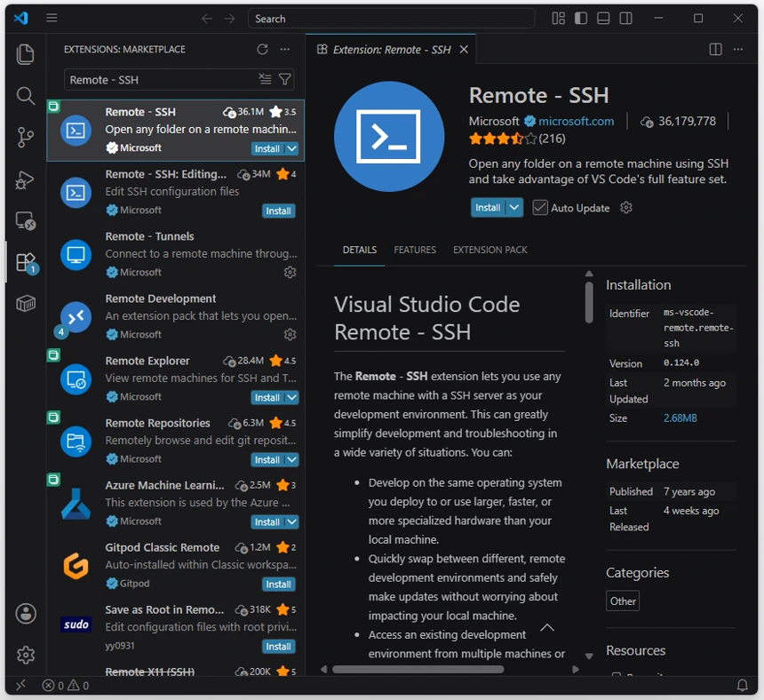Image resolution: width=764 pixels, height=700 pixels.
Task: Go back using the navigation arrow
Action: (207, 19)
